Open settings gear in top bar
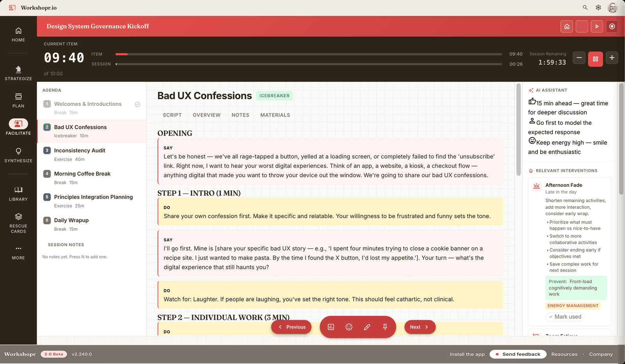Screen dimensions: 625x364 pos(598,7)
